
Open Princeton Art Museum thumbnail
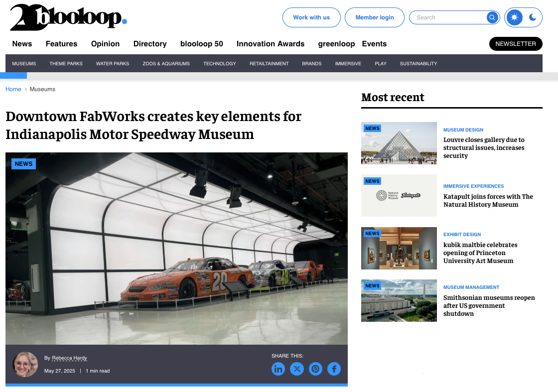pos(399,248)
